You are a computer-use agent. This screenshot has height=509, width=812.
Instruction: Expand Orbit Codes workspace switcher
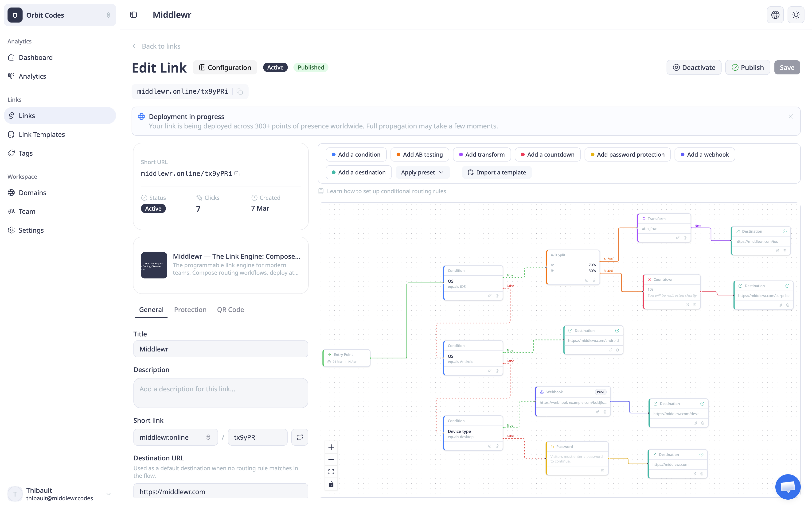pyautogui.click(x=60, y=15)
